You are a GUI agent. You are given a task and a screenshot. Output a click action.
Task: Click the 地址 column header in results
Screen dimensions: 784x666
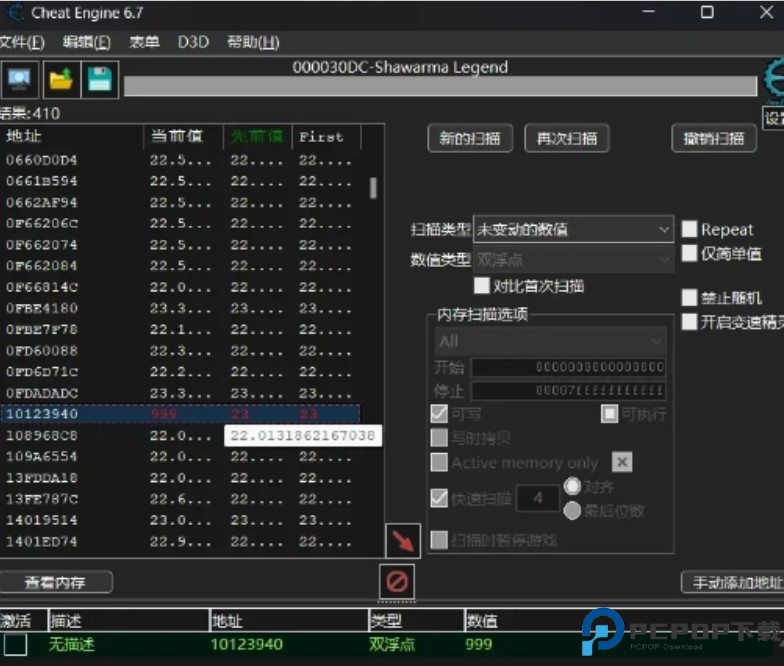tap(72, 136)
